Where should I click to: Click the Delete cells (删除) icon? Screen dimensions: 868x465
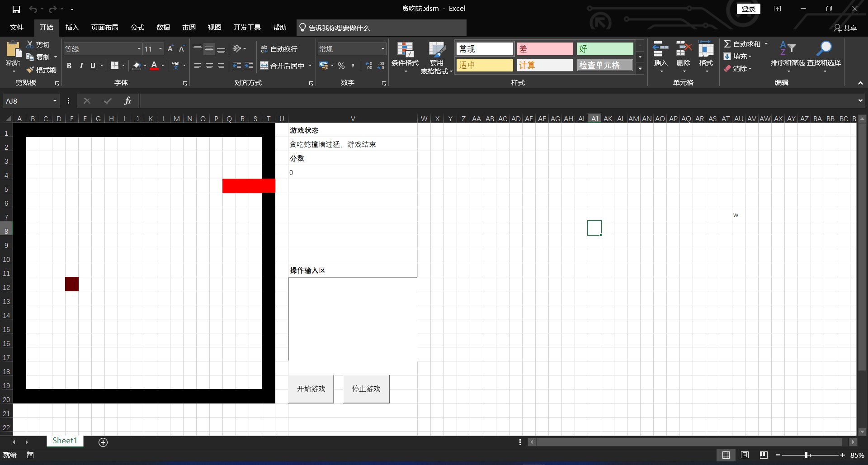tap(684, 48)
